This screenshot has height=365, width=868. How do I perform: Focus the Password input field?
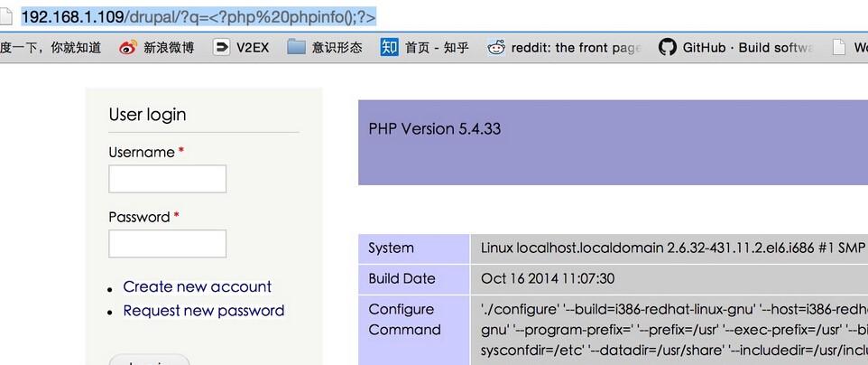[167, 244]
